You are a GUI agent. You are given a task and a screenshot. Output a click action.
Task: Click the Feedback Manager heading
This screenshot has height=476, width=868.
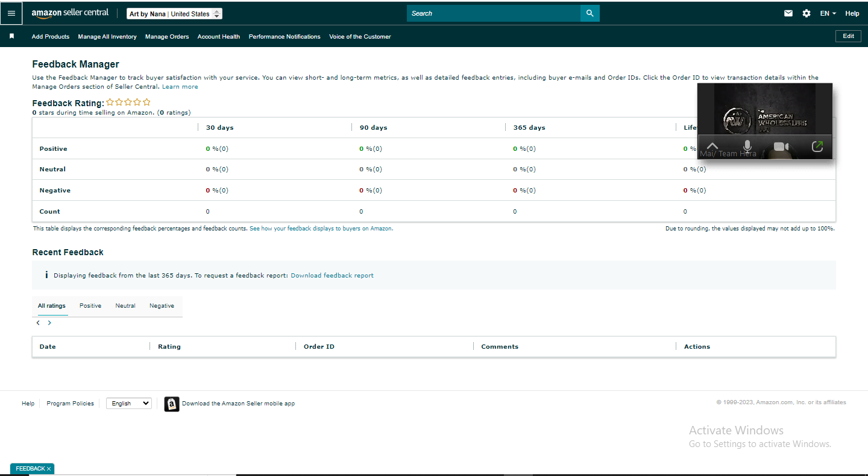[76, 65]
